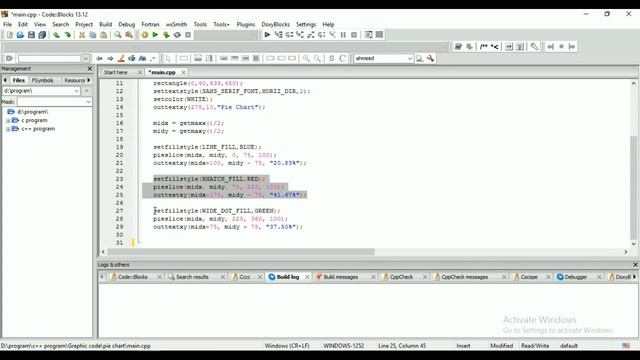
Task: Show earlier log tabs with left arrow
Action: [102, 277]
